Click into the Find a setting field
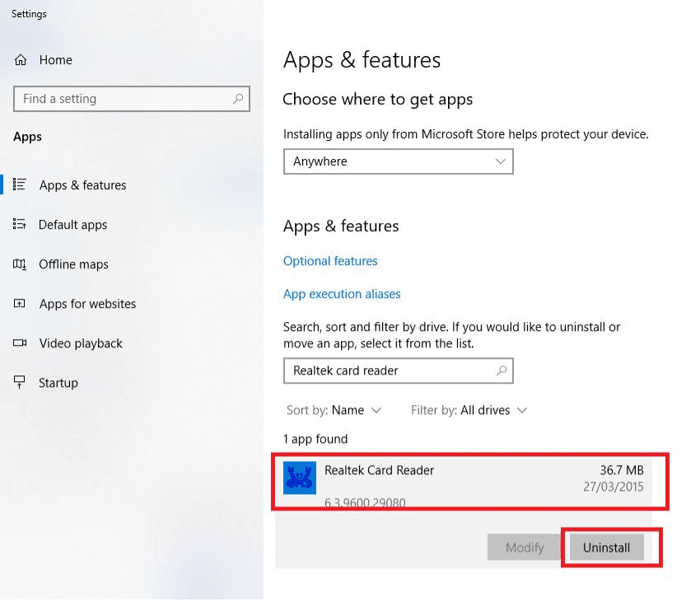This screenshot has width=700, height=601. [131, 99]
